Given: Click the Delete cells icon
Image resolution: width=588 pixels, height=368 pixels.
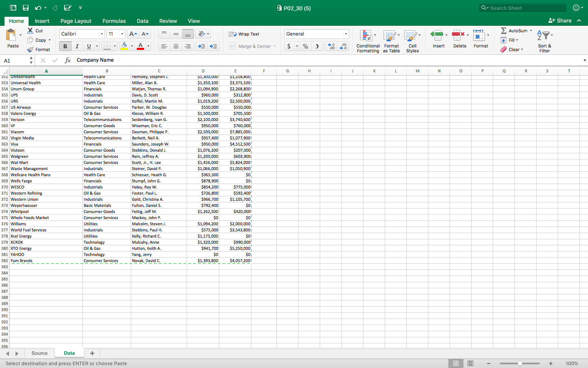Looking at the screenshot, I should pyautogui.click(x=458, y=35).
